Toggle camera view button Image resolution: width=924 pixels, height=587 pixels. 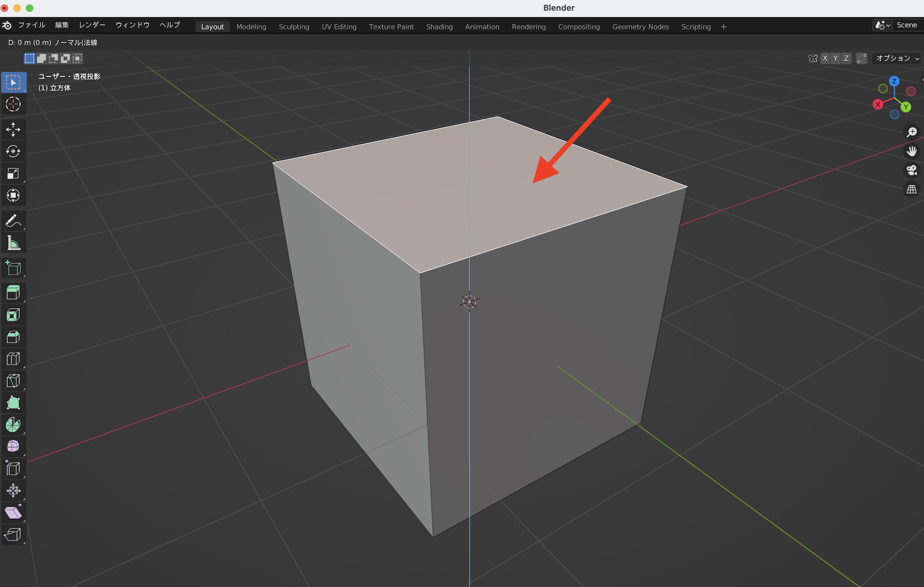pos(912,170)
